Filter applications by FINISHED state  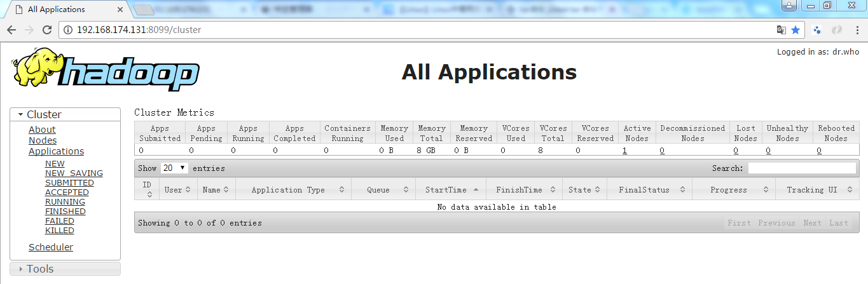65,211
